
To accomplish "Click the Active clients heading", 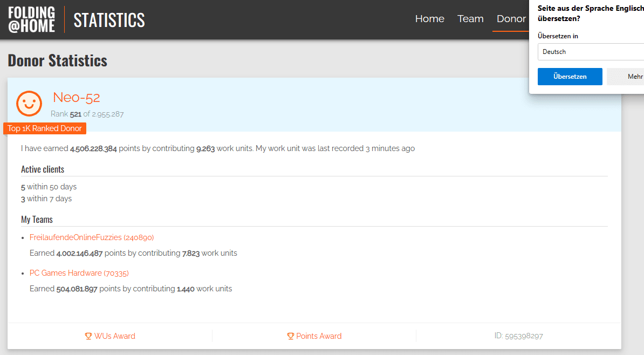I will [x=43, y=169].
